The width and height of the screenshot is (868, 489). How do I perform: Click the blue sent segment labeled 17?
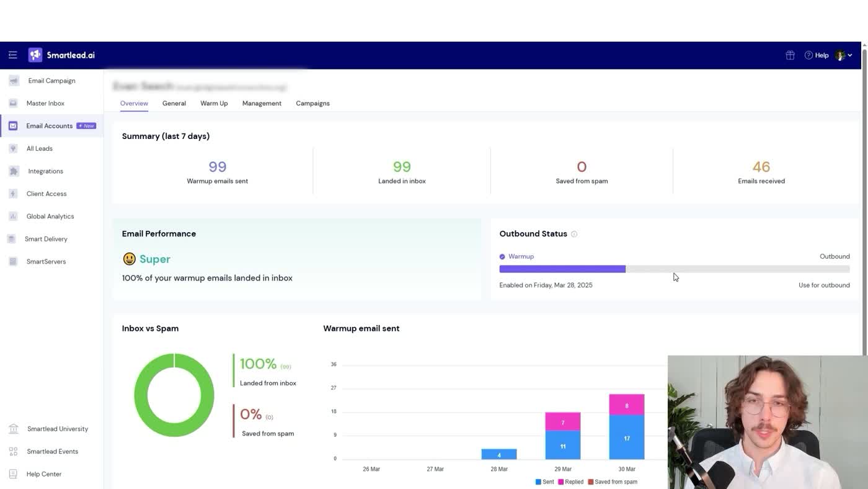point(627,437)
